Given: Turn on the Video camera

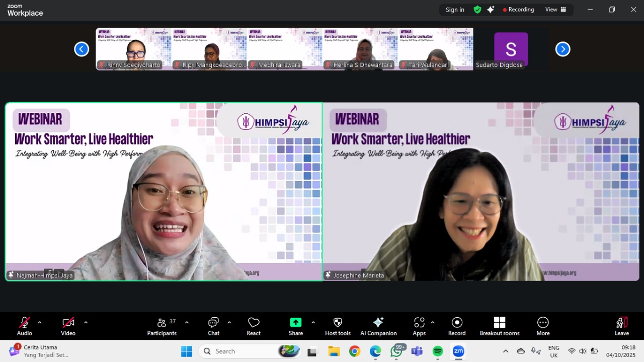Looking at the screenshot, I should click(x=68, y=326).
